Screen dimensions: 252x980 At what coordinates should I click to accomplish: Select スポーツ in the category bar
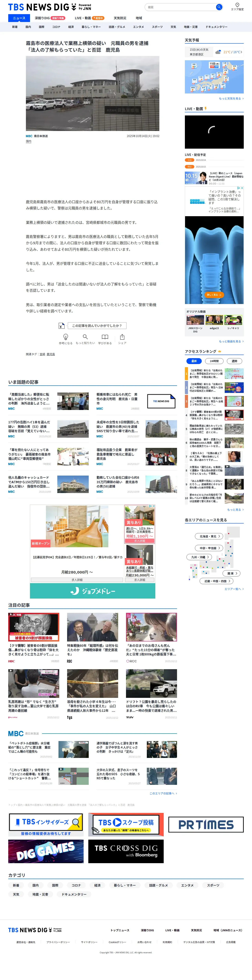pyautogui.click(x=157, y=27)
